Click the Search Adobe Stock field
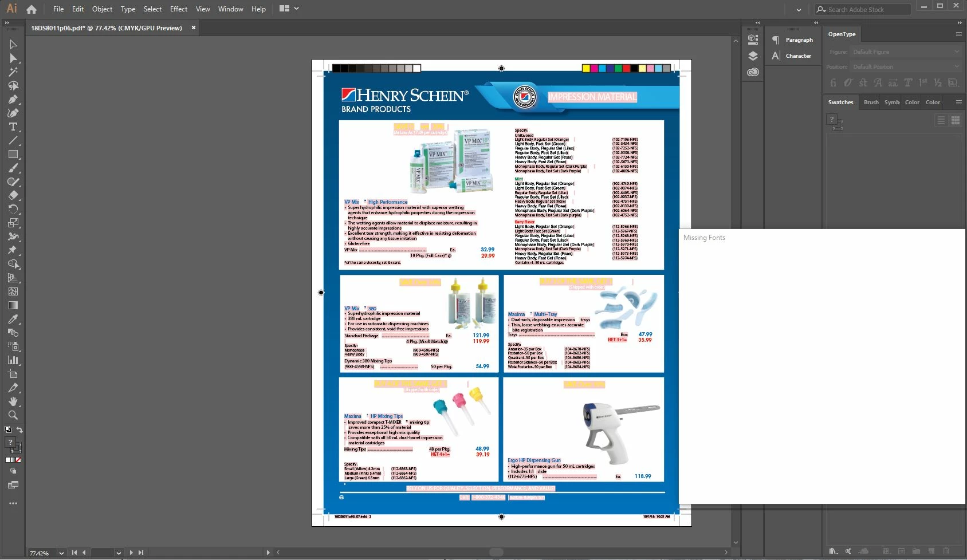The height and width of the screenshot is (560, 967). click(863, 10)
